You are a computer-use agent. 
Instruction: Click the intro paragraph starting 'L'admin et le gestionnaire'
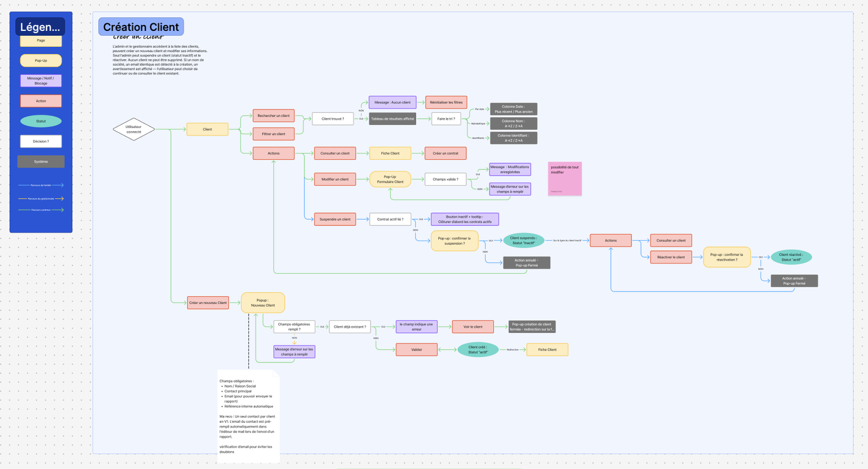(x=161, y=60)
